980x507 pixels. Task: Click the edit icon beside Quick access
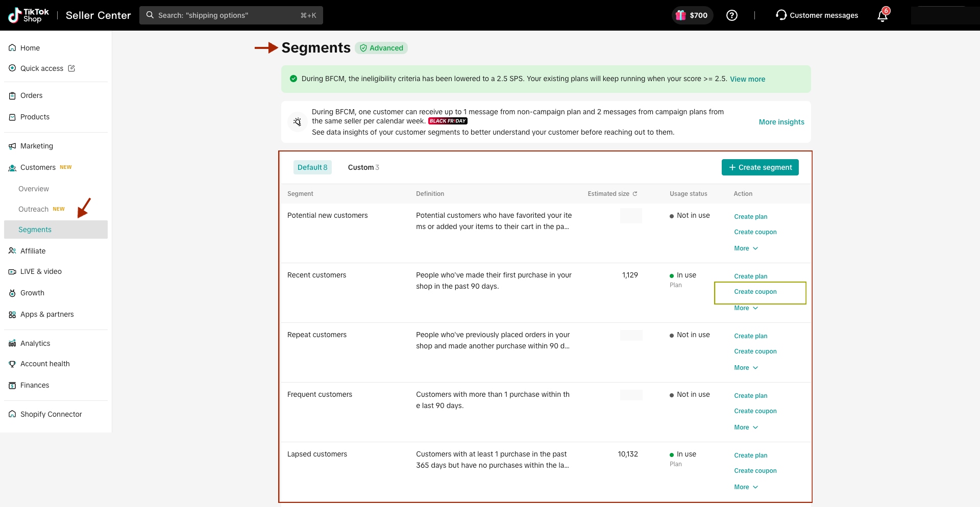[x=71, y=68]
